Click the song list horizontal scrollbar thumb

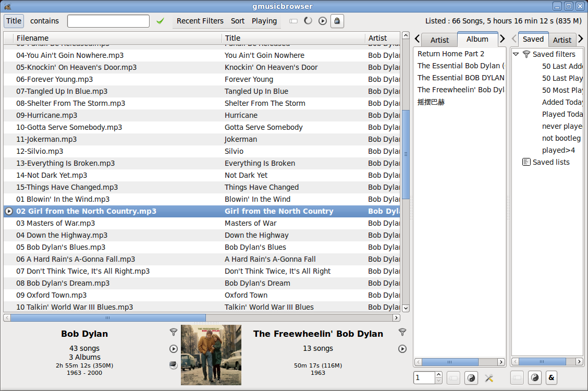108,318
